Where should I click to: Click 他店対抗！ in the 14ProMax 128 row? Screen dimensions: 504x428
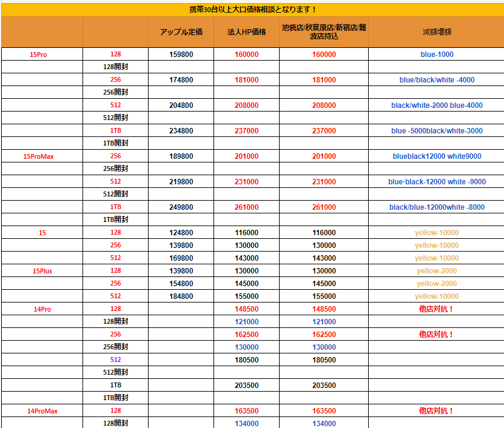click(x=436, y=410)
